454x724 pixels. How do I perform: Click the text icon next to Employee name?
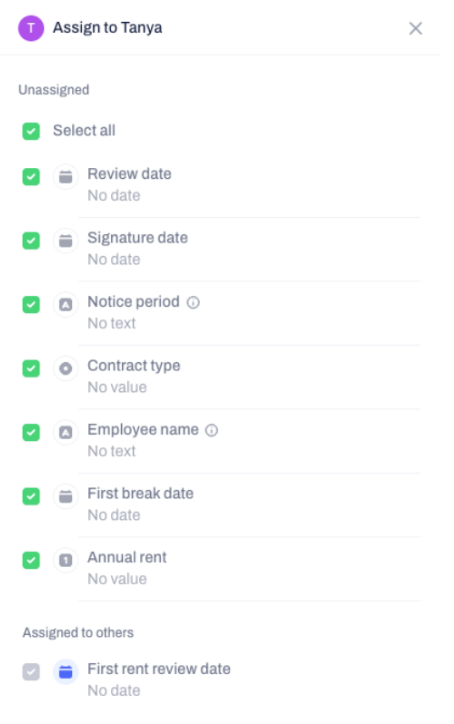click(x=66, y=432)
